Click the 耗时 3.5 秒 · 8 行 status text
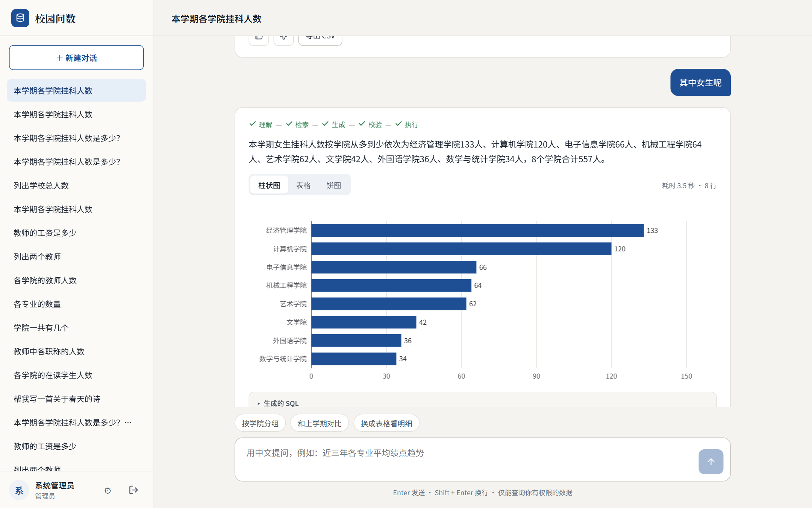Screen dimensions: 812x508 (689, 186)
